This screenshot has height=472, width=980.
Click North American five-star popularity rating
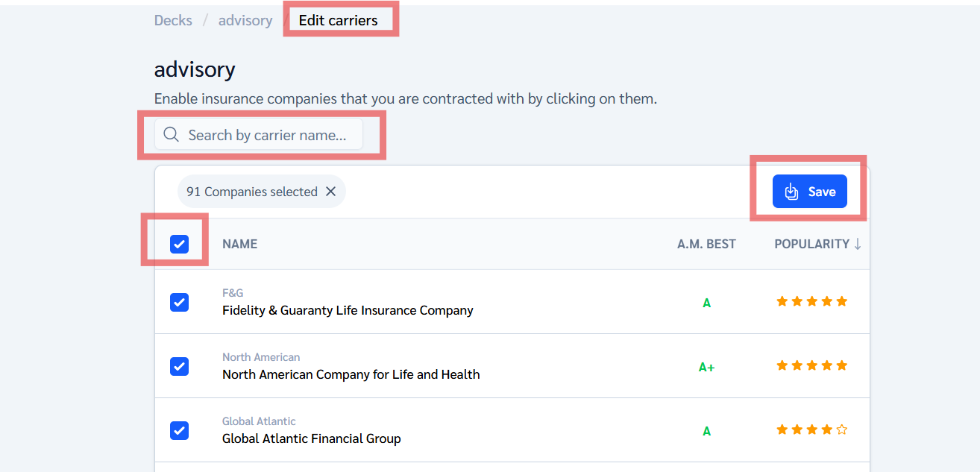[x=811, y=366]
